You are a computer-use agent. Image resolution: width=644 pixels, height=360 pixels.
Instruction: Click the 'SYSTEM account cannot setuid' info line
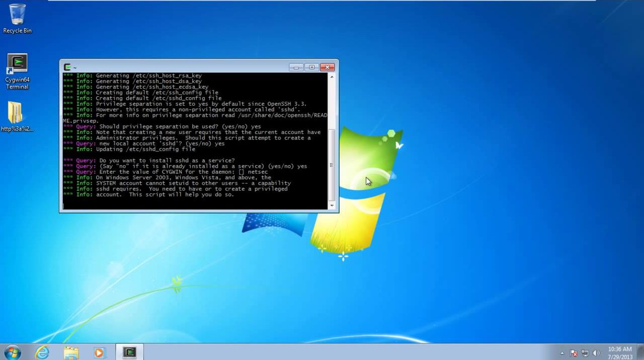[177, 183]
